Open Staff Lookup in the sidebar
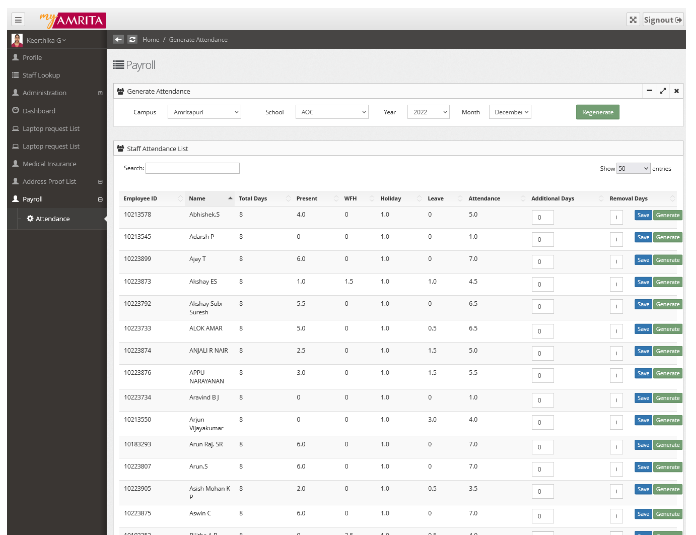The width and height of the screenshot is (696, 535). [40, 75]
